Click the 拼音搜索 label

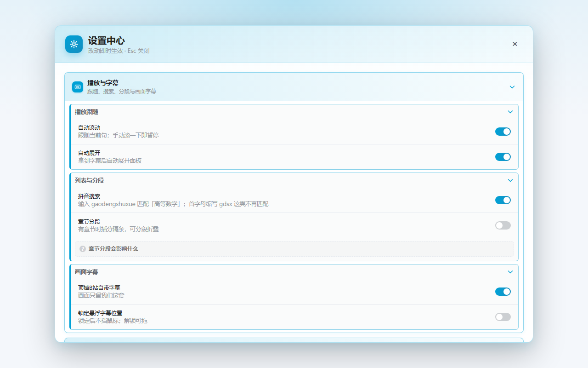(x=89, y=196)
